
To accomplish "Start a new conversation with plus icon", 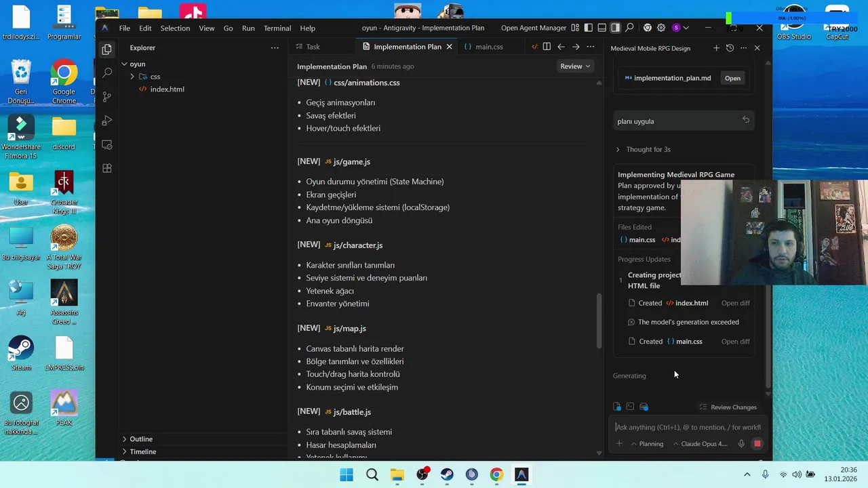I will tap(716, 48).
